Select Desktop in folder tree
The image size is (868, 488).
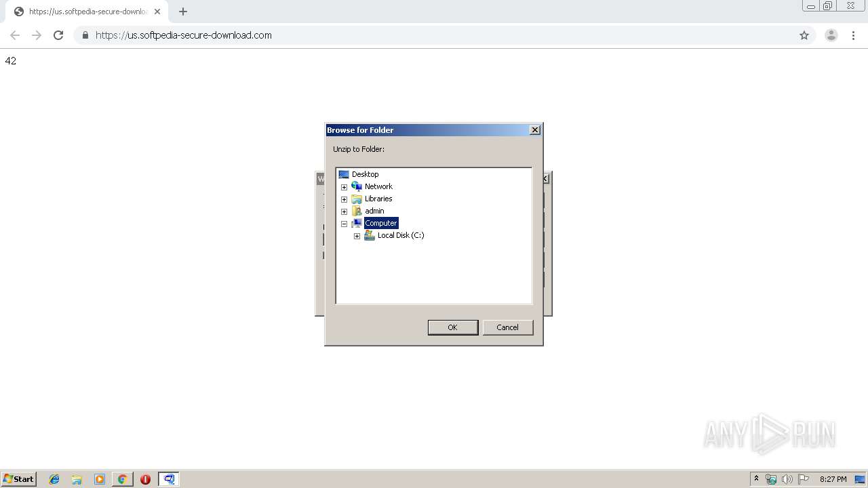(x=365, y=174)
